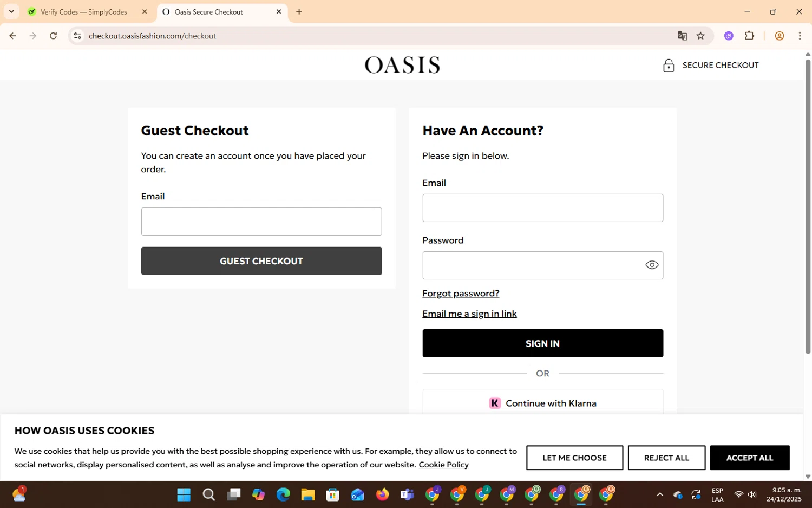View site information icon in address bar
The height and width of the screenshot is (508, 812).
coord(77,36)
